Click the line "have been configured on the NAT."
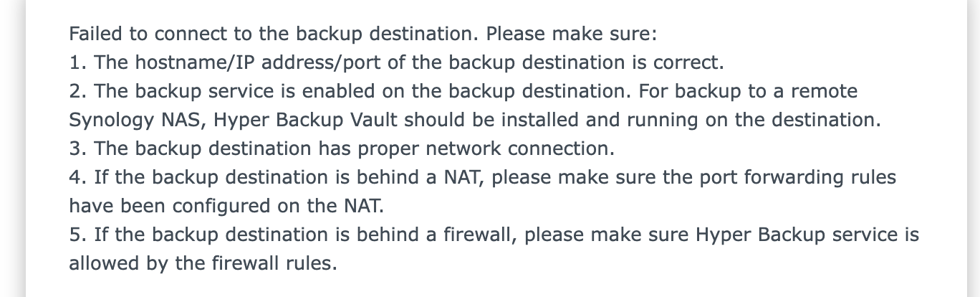980x297 pixels. (227, 206)
